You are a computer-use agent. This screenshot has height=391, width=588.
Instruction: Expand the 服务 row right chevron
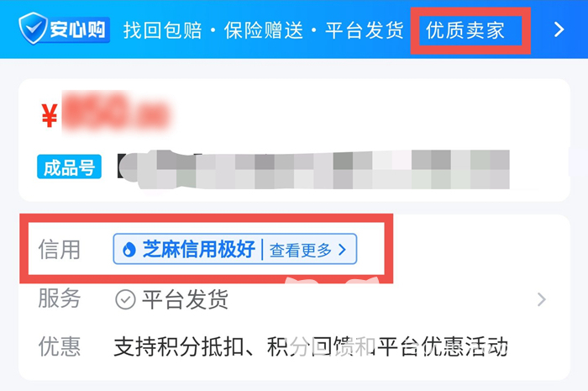[542, 299]
